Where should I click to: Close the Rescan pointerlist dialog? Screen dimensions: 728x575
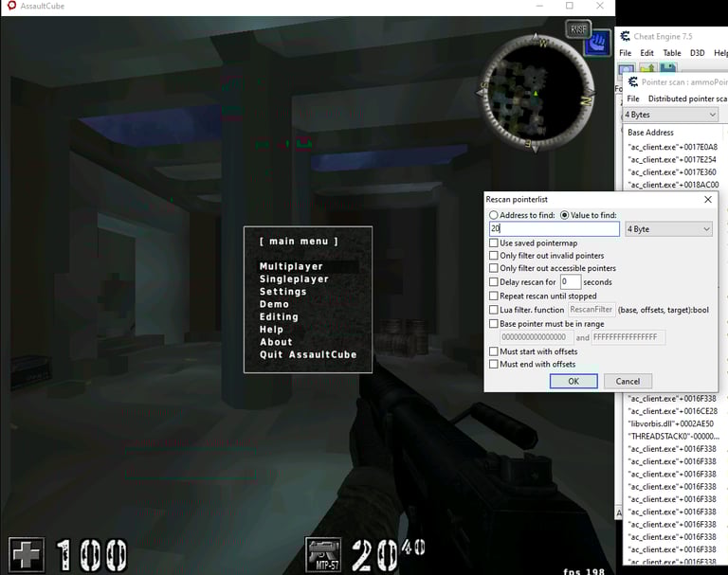tap(707, 200)
